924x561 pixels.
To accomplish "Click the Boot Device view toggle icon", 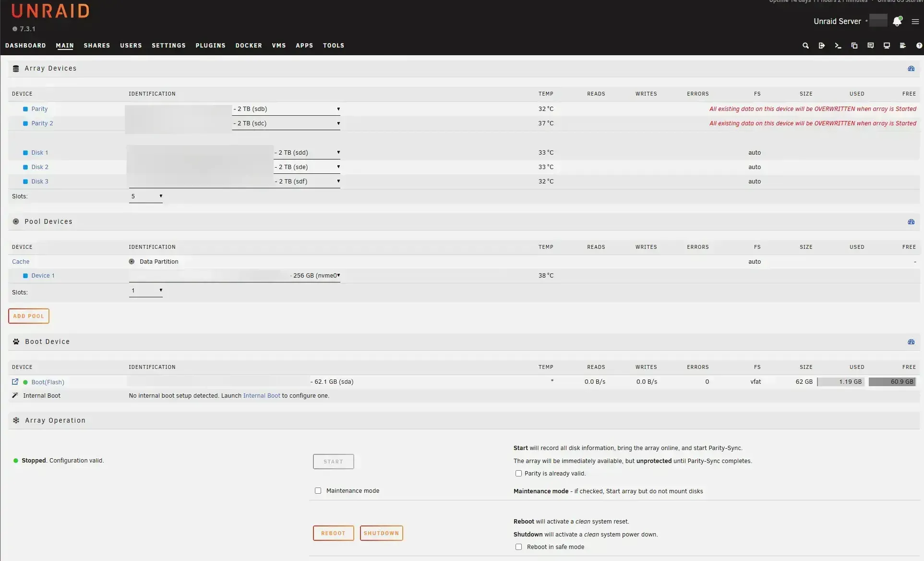I will (x=911, y=342).
